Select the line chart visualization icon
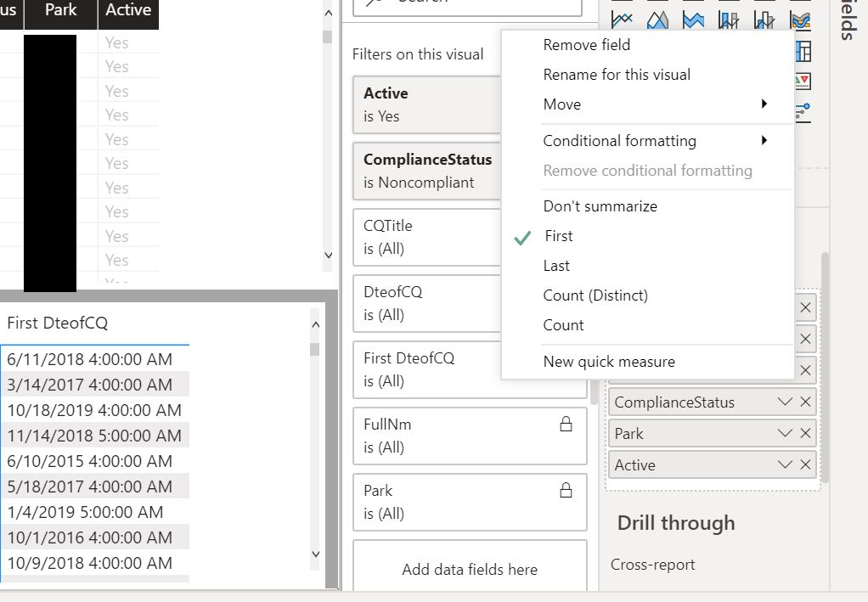This screenshot has width=868, height=602. point(622,20)
